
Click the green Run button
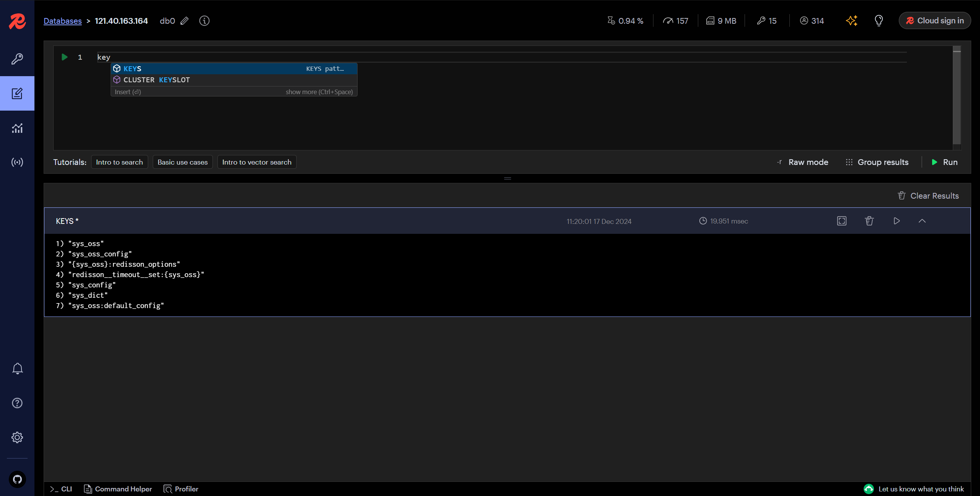tap(944, 162)
